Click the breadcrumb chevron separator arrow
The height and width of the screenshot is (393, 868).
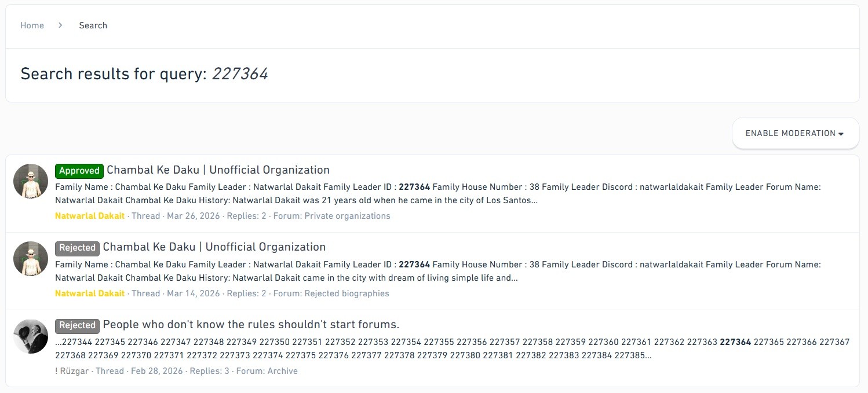tap(60, 25)
